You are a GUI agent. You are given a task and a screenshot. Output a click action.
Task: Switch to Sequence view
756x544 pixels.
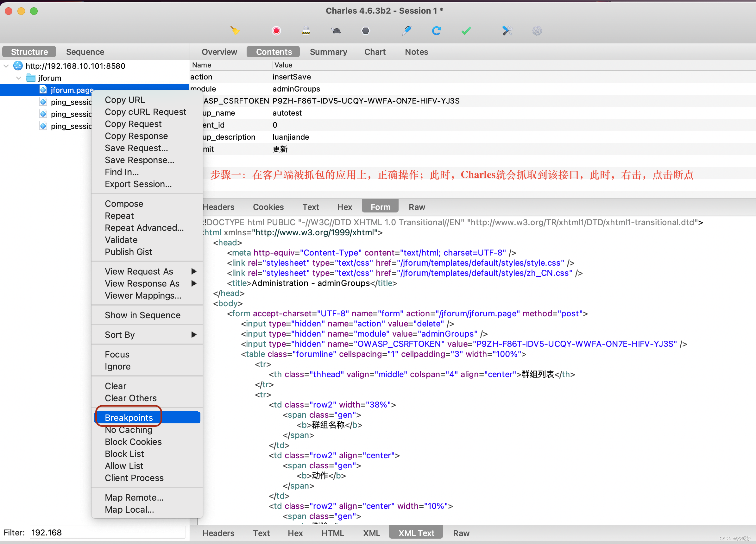[x=85, y=52]
